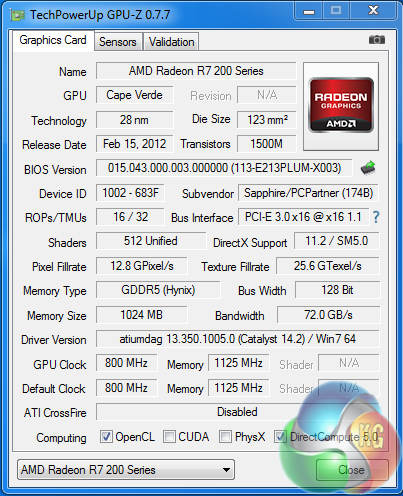Expand the graphics card selector arrow
The height and width of the screenshot is (496, 403).
pyautogui.click(x=226, y=470)
